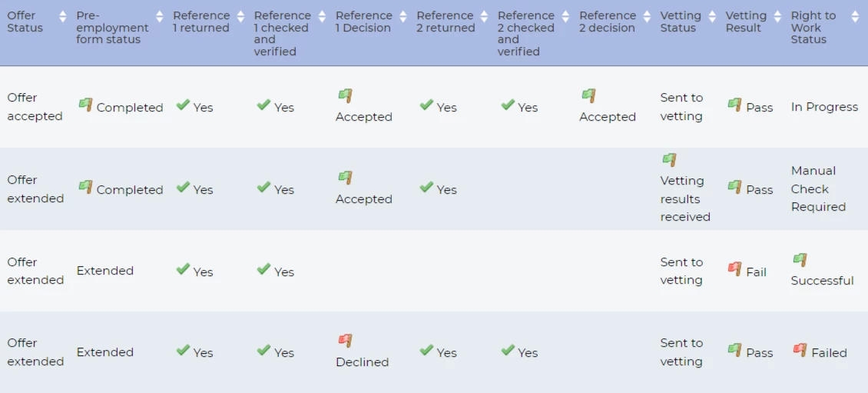Click the Vetting Status column header
This screenshot has width=868, height=393.
pos(681,22)
